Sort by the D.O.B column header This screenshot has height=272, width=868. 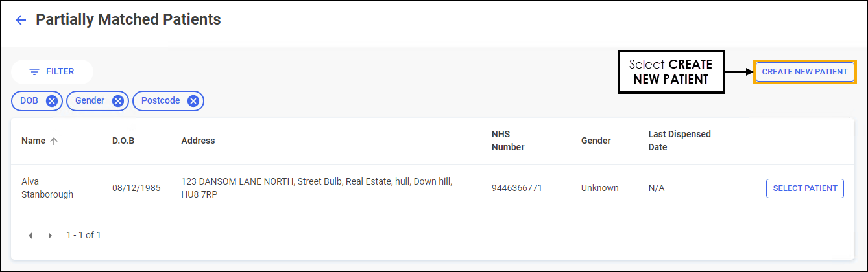[x=123, y=141]
